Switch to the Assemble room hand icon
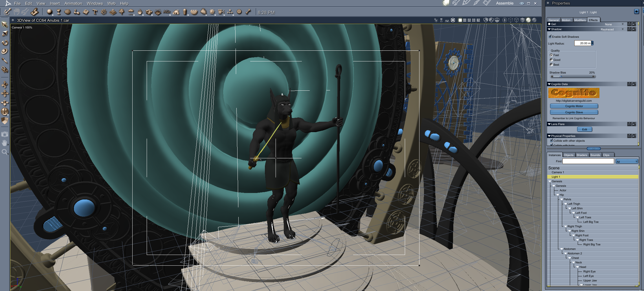Screen dimensions: 644x291 click(x=446, y=3)
